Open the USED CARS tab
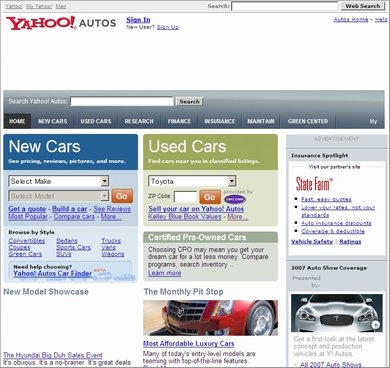 pos(96,121)
